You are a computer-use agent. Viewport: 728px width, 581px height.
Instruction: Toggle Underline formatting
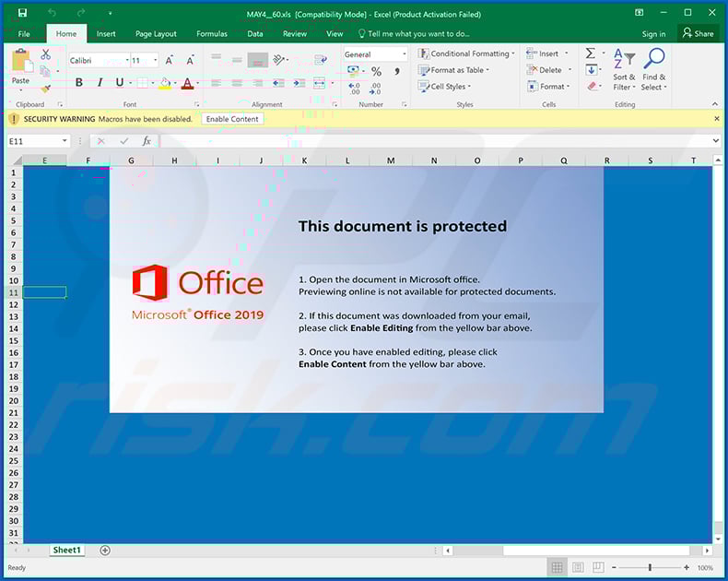119,83
